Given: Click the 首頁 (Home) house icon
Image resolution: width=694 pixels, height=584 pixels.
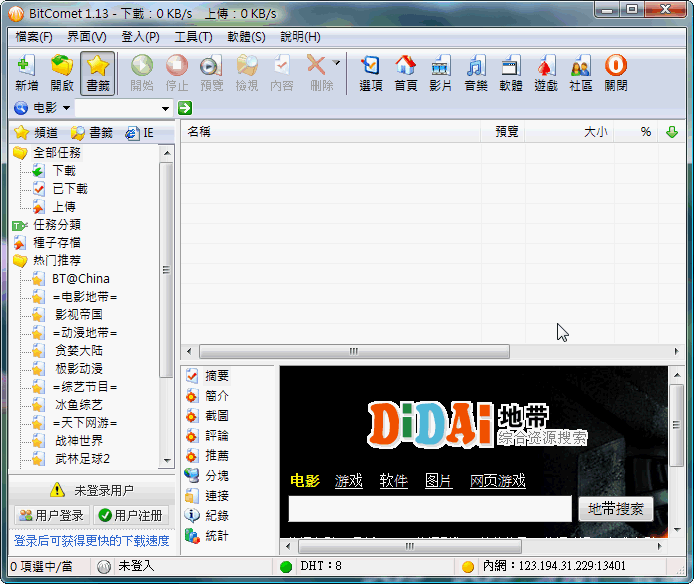Looking at the screenshot, I should point(406,73).
